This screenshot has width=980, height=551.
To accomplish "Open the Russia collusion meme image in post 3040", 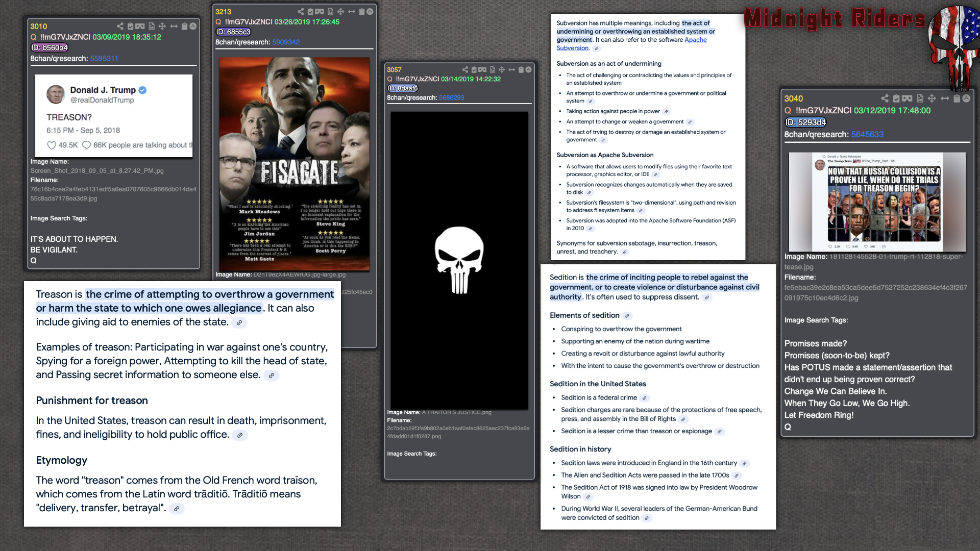I will click(877, 202).
